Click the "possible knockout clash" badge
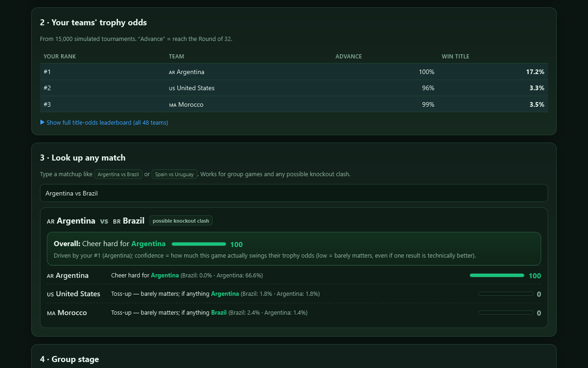The height and width of the screenshot is (368, 588). pyautogui.click(x=181, y=221)
